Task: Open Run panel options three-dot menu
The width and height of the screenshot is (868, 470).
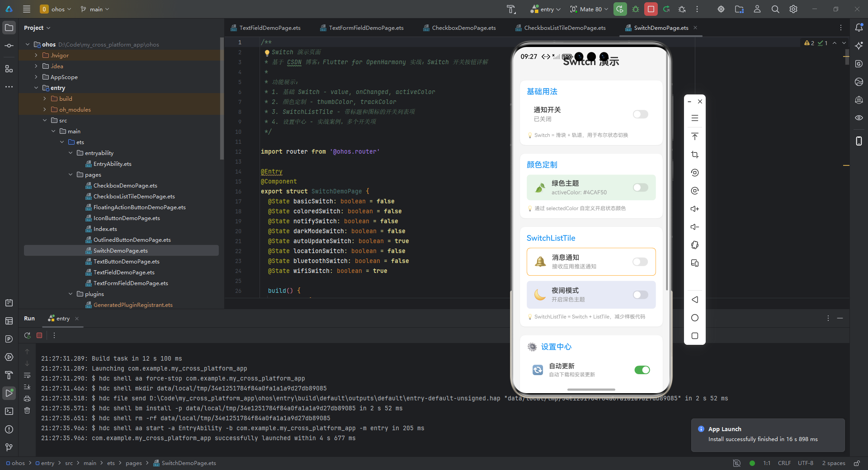Action: click(x=828, y=318)
